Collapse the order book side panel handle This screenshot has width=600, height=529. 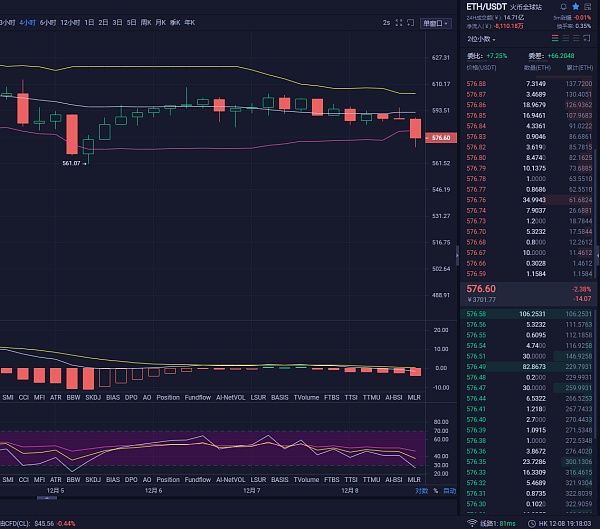[x=457, y=256]
